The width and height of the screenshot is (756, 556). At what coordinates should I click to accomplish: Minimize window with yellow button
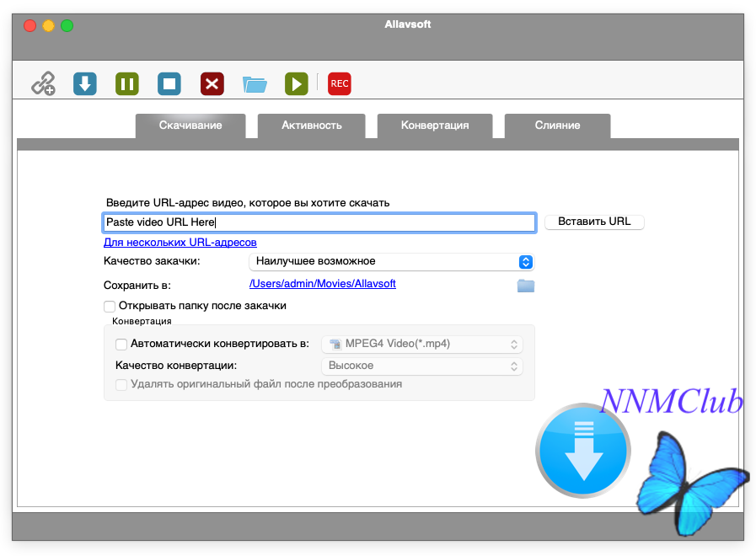(48, 25)
